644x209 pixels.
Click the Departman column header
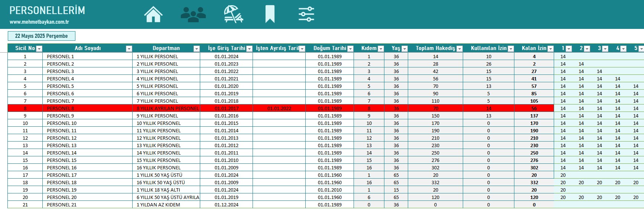tap(166, 48)
